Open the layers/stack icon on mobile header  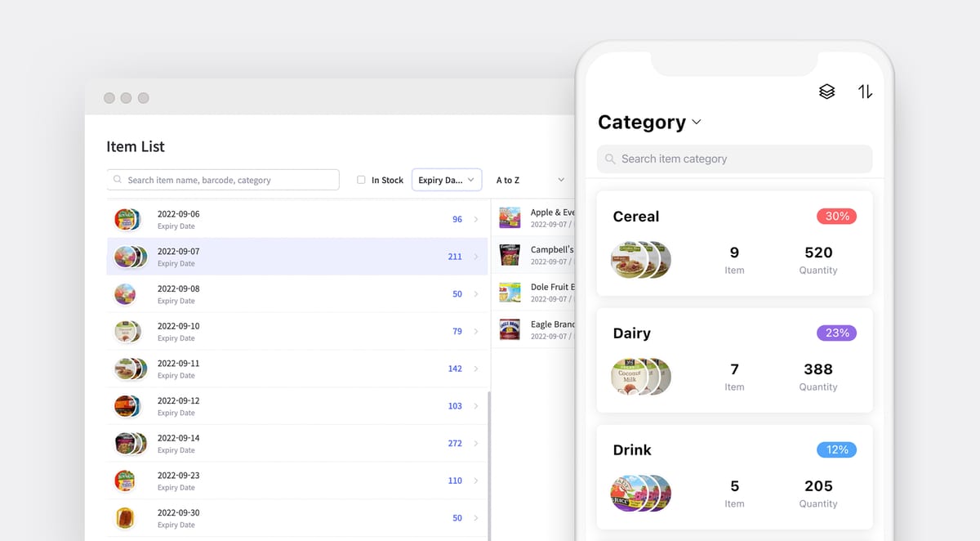click(826, 91)
